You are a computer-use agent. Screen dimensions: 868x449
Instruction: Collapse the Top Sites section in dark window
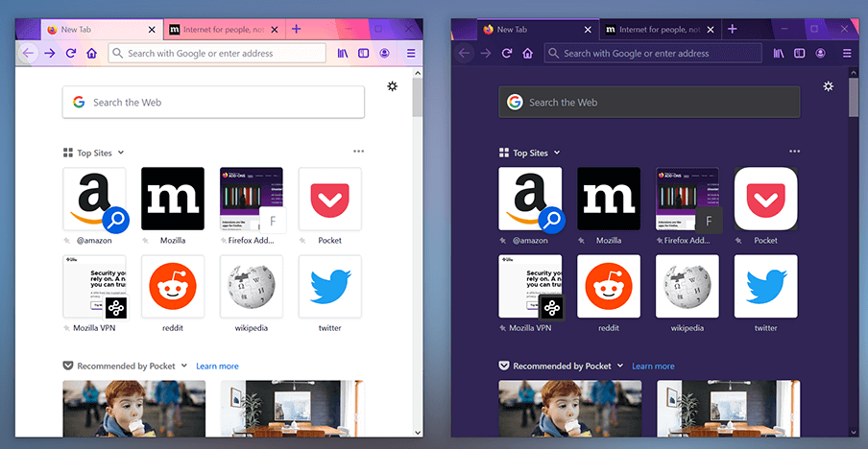[557, 154]
